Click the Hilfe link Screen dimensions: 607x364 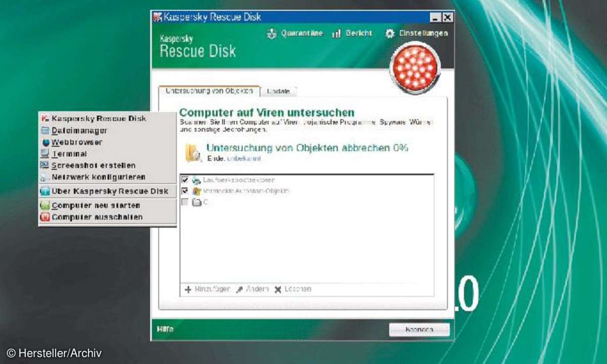tap(165, 329)
